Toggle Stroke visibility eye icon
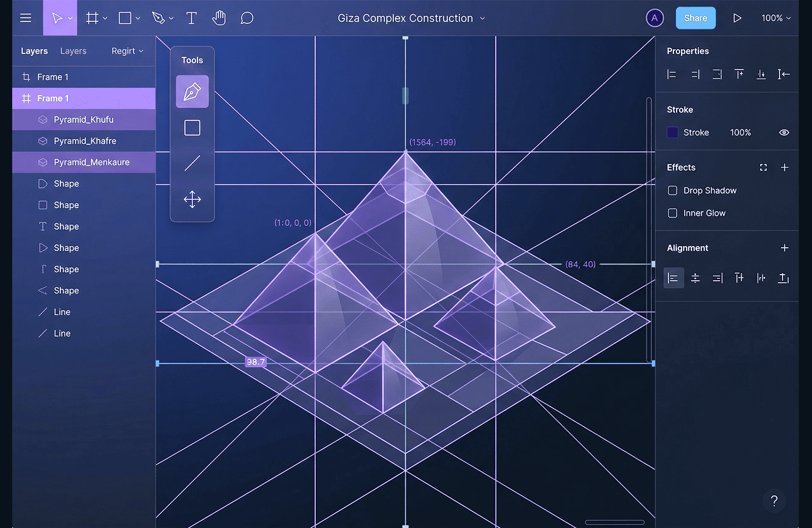The width and height of the screenshot is (812, 528). click(x=784, y=133)
